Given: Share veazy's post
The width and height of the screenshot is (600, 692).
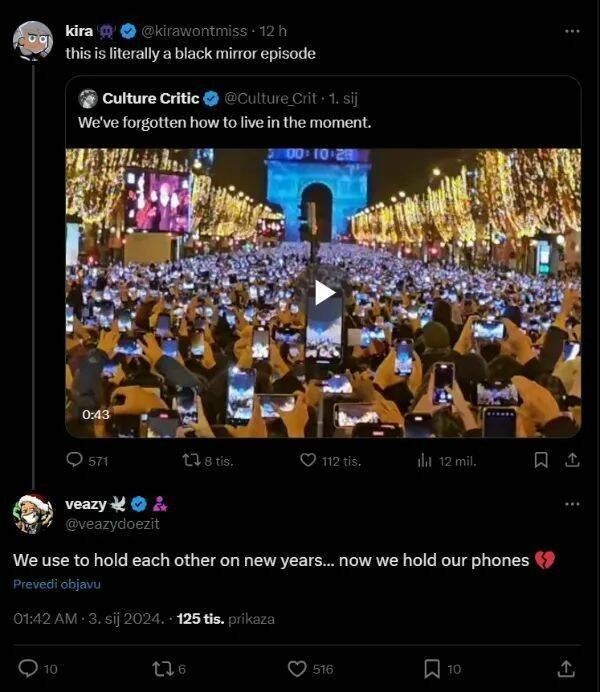Looking at the screenshot, I should point(566,668).
